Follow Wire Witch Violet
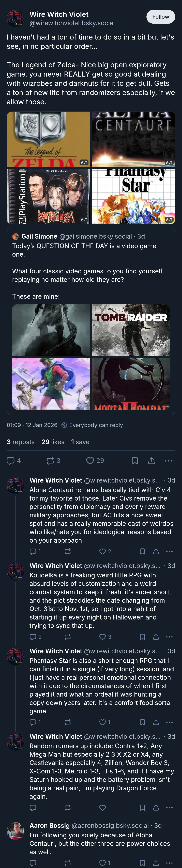 click(x=160, y=17)
